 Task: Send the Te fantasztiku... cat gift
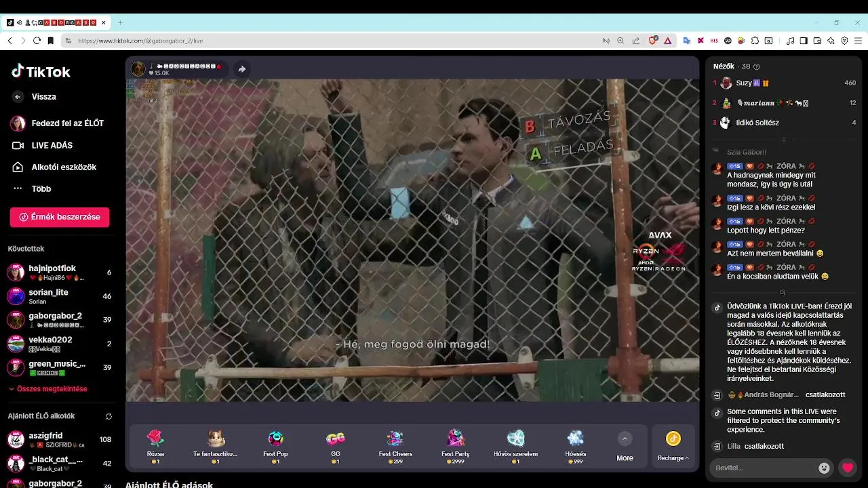pos(216,445)
